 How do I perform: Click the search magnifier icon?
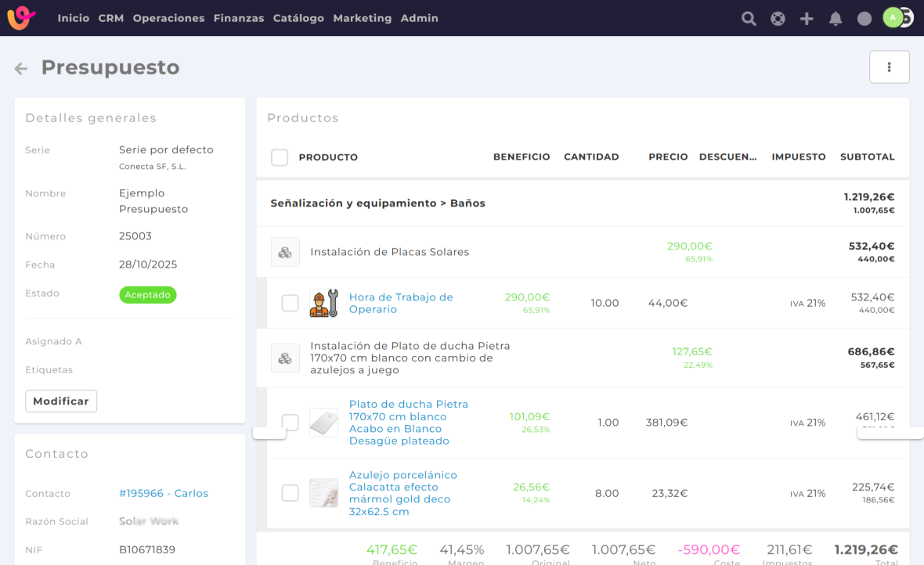[749, 19]
